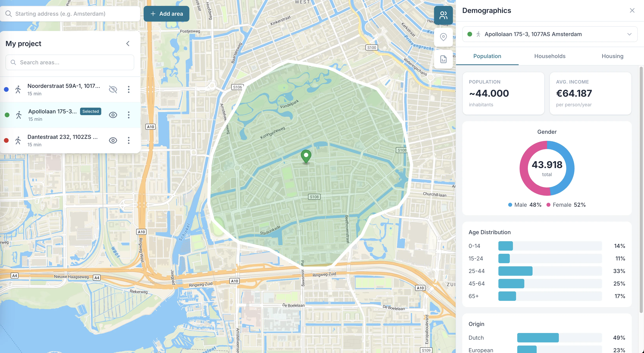Click the Add area button
644x353 pixels.
click(167, 14)
